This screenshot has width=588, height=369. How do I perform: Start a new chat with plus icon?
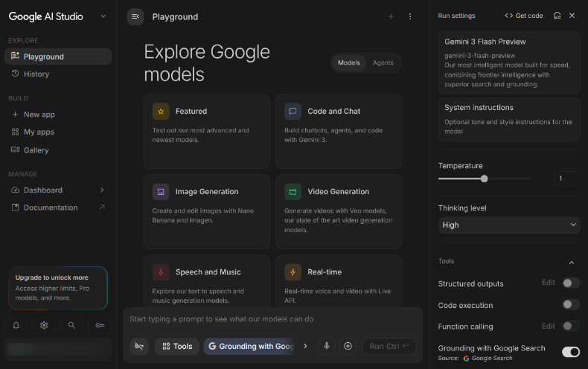(391, 16)
